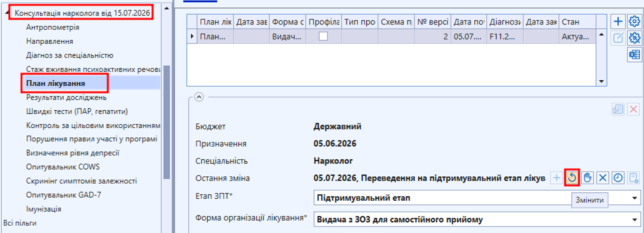Click the 05.07.... start date cell

click(x=469, y=37)
